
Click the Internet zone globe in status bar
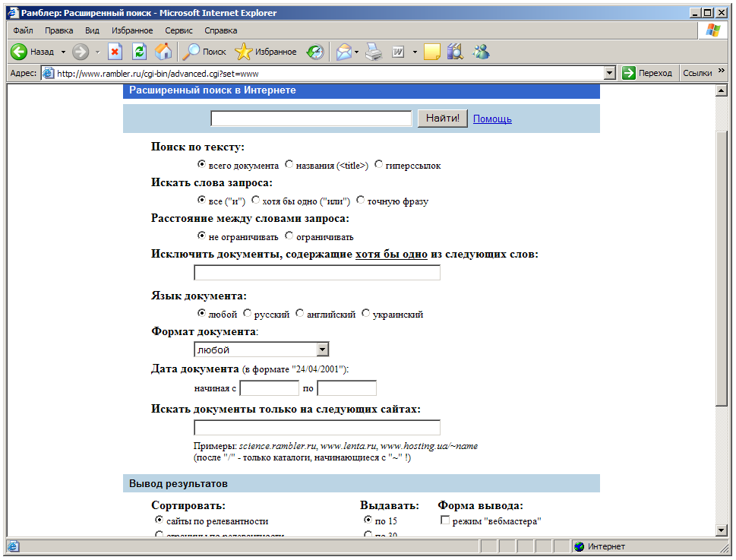(x=580, y=546)
